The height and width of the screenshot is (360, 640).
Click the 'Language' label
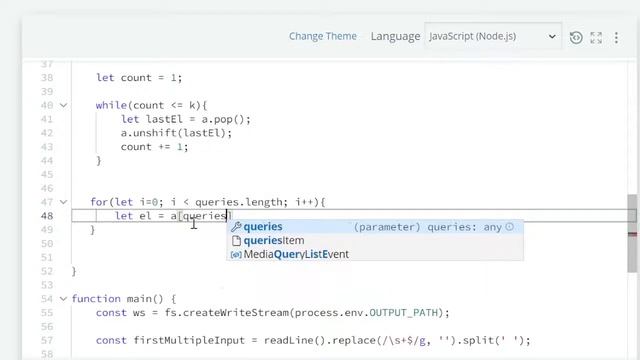395,36
